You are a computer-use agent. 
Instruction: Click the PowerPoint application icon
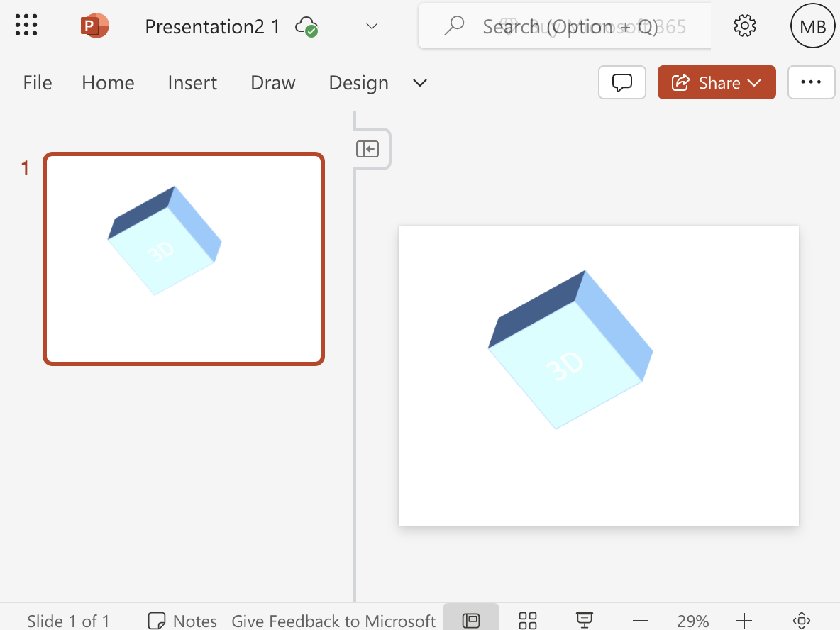tap(94, 25)
